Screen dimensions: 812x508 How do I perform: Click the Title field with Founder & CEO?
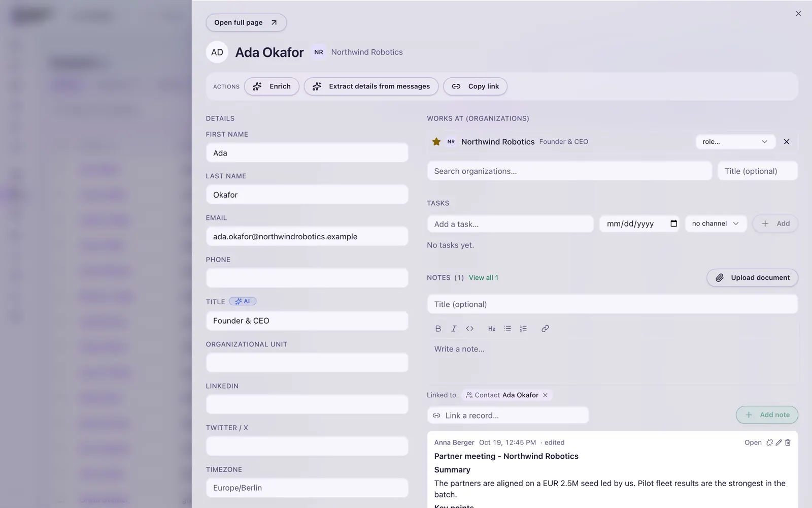pyautogui.click(x=307, y=321)
